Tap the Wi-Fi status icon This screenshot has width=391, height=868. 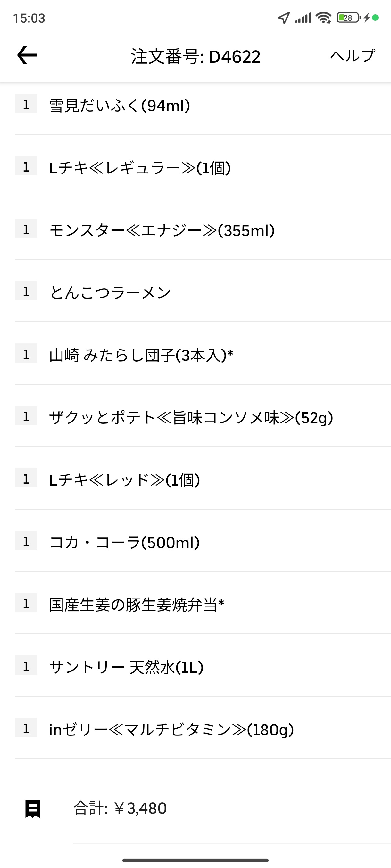click(324, 18)
